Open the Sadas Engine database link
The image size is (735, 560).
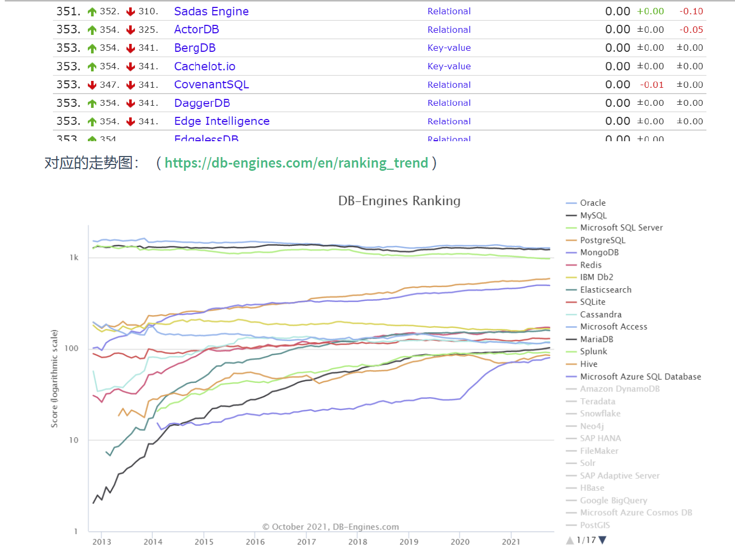click(x=211, y=11)
